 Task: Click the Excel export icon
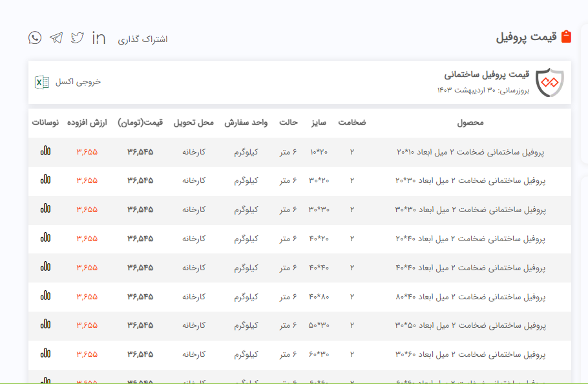[41, 82]
